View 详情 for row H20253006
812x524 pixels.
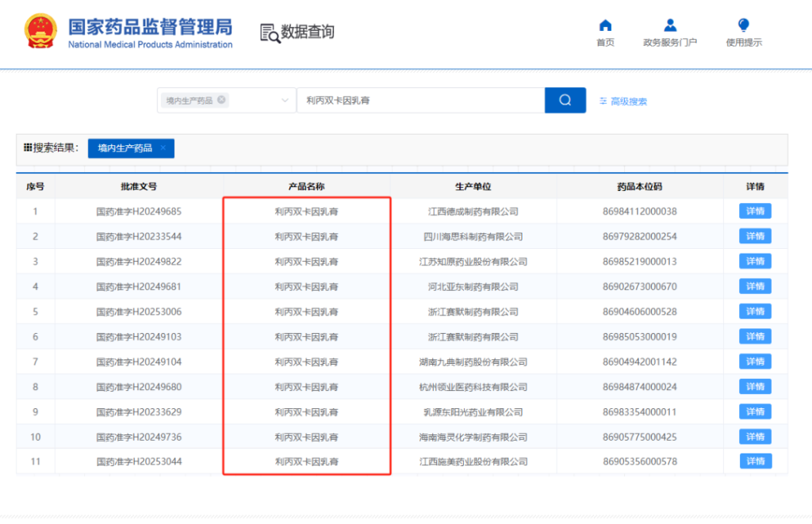pyautogui.click(x=755, y=312)
